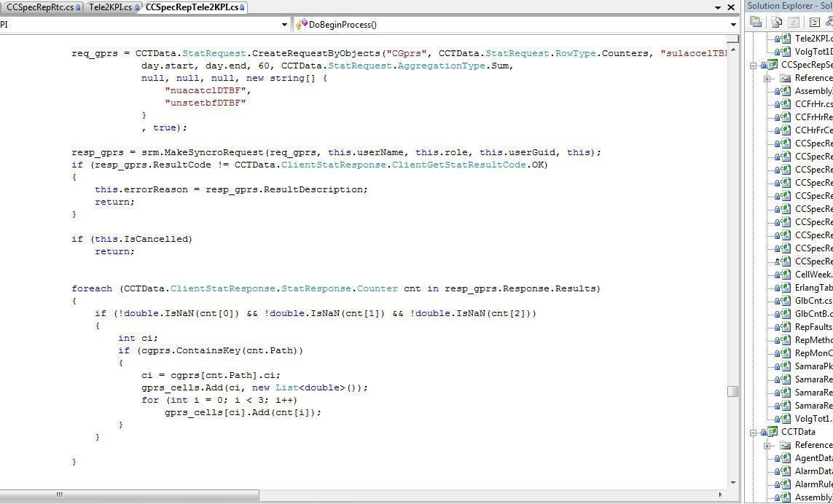Select RepMonC file in Solution Explorer

coord(814,353)
